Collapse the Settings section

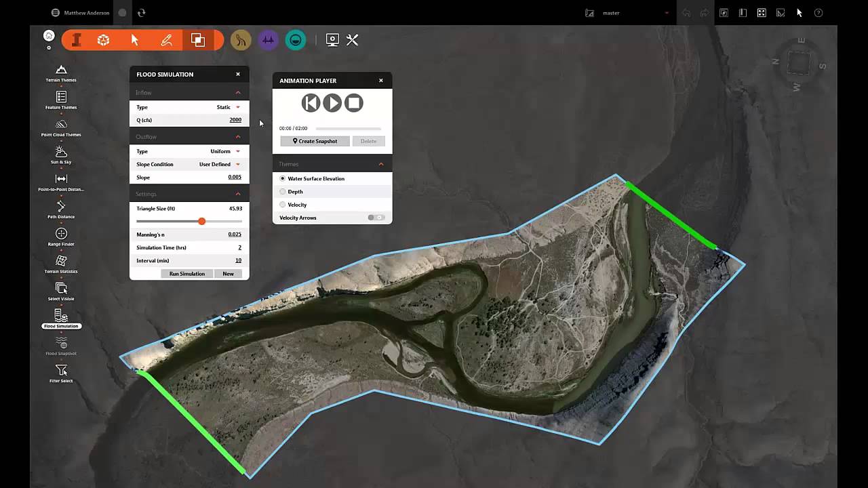pos(238,194)
